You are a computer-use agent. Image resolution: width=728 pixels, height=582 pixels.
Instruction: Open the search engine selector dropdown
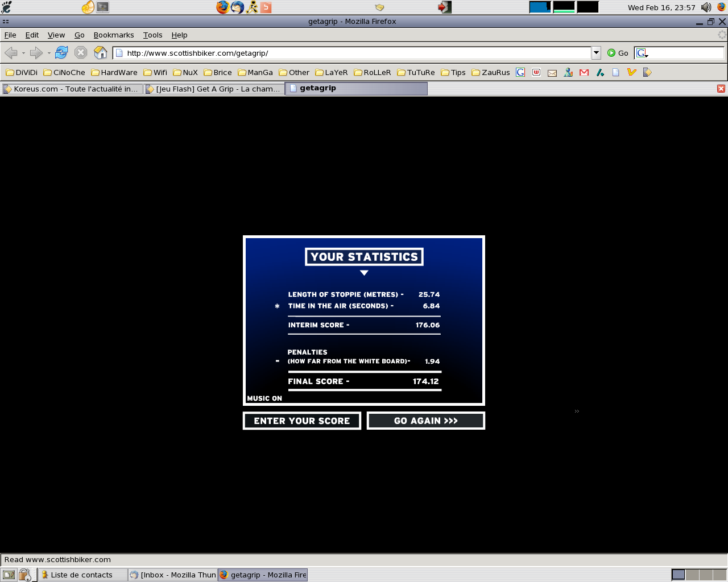point(642,53)
